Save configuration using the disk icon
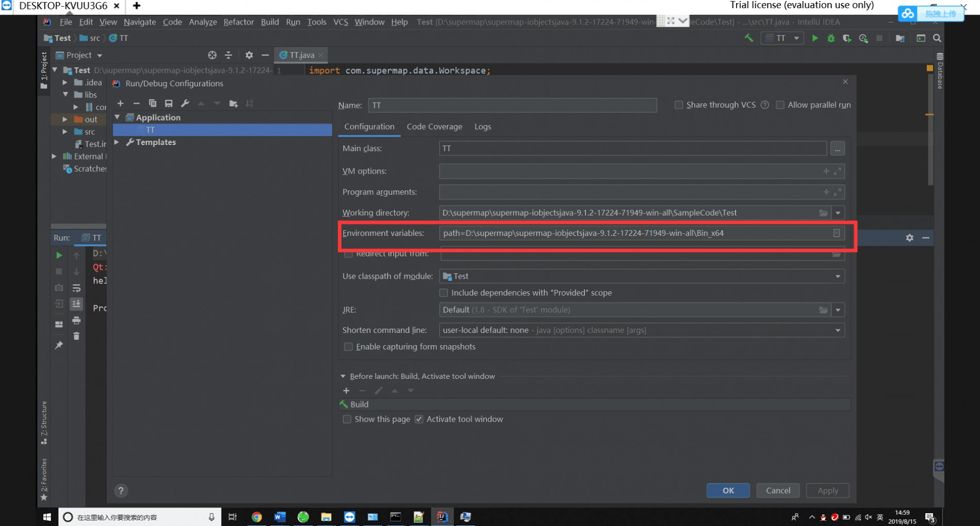The image size is (980, 526). tap(168, 104)
